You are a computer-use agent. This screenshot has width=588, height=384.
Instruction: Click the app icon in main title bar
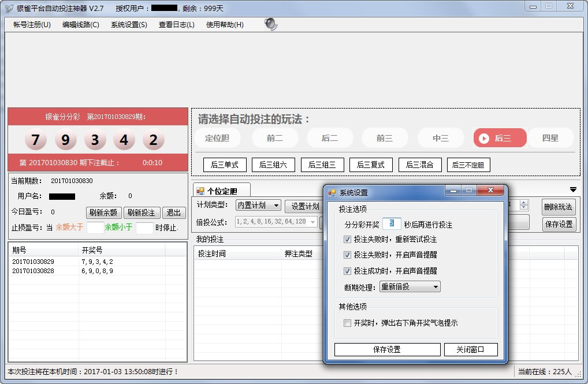[x=9, y=8]
